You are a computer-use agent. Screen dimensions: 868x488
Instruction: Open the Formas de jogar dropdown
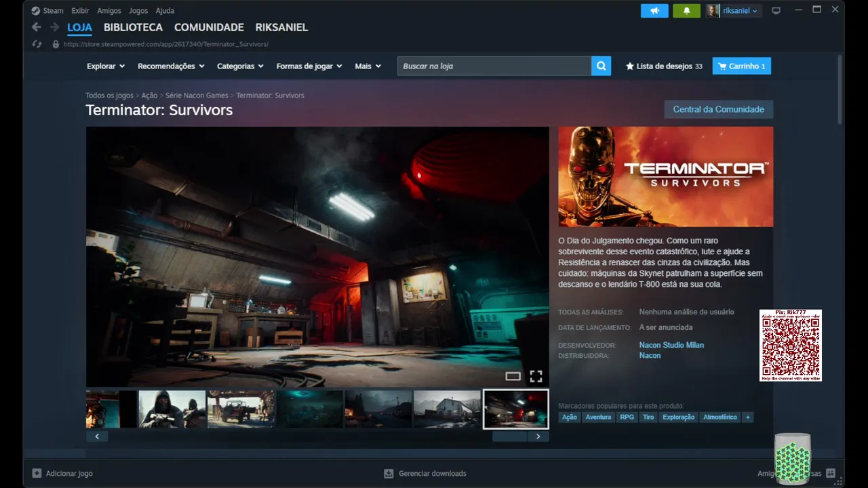[309, 66]
